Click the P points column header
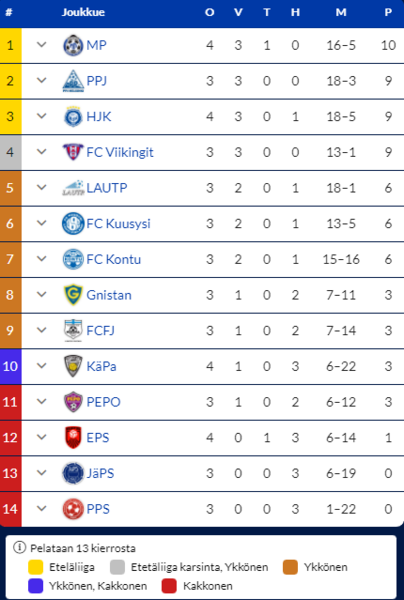Screen dimensions: 404x600 pyautogui.click(x=388, y=12)
